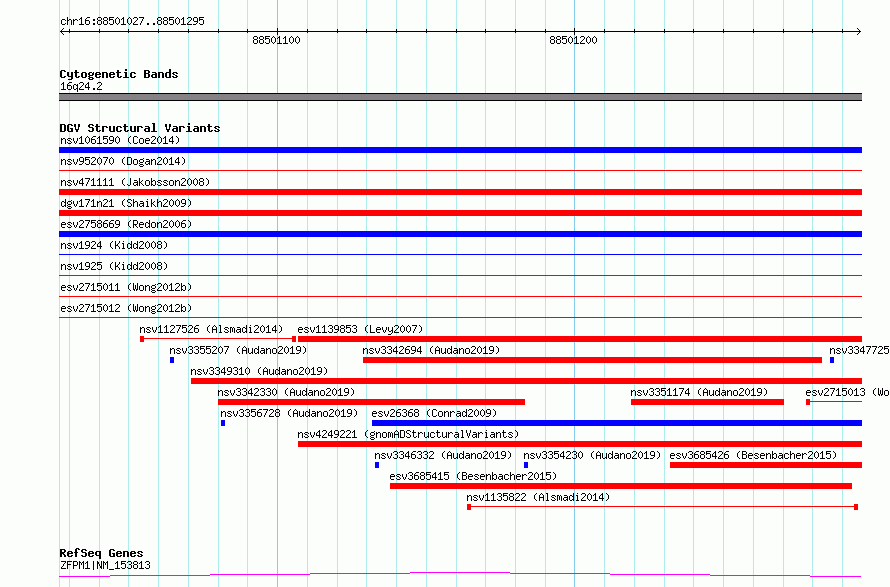The width and height of the screenshot is (890, 587).
Task: Click the esv2758669 (Redon2006) label
Action: point(126,224)
